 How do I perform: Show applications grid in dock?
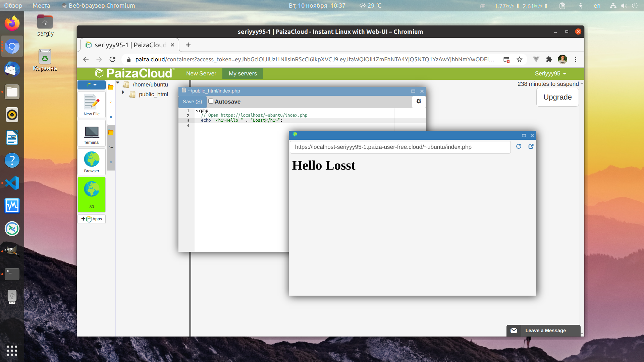pyautogui.click(x=12, y=351)
